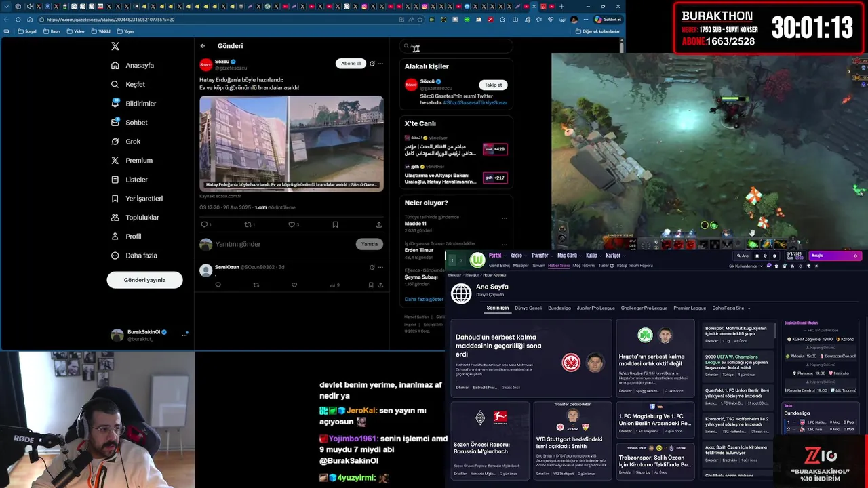Open Grok in the X sidebar
Viewport: 868px width, 488px height.
pyautogui.click(x=125, y=142)
